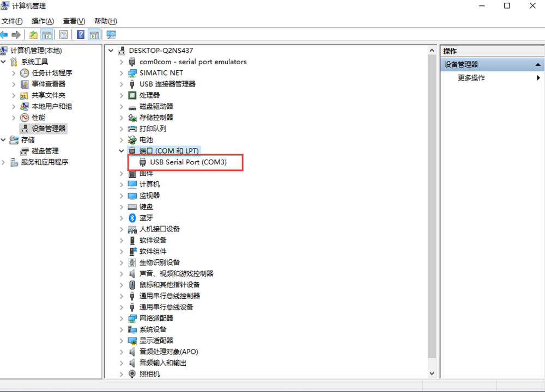Click the scan for hardware changes icon
545x392 pixels.
(111, 35)
